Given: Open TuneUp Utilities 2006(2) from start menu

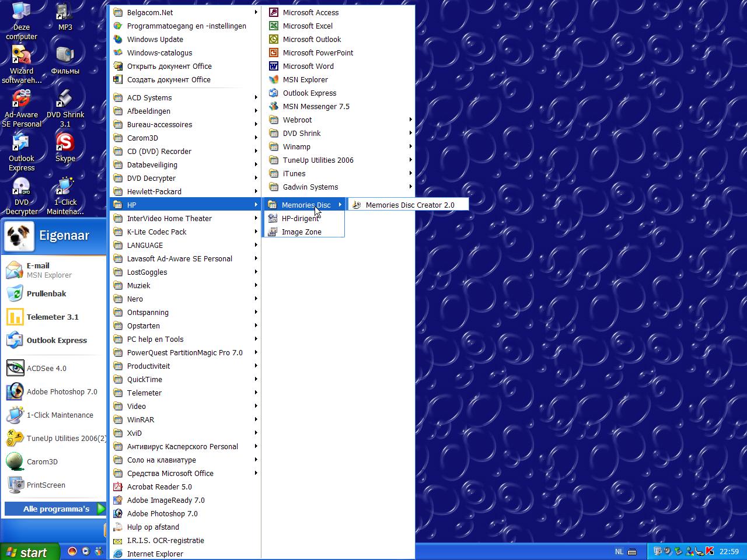Looking at the screenshot, I should point(55,438).
